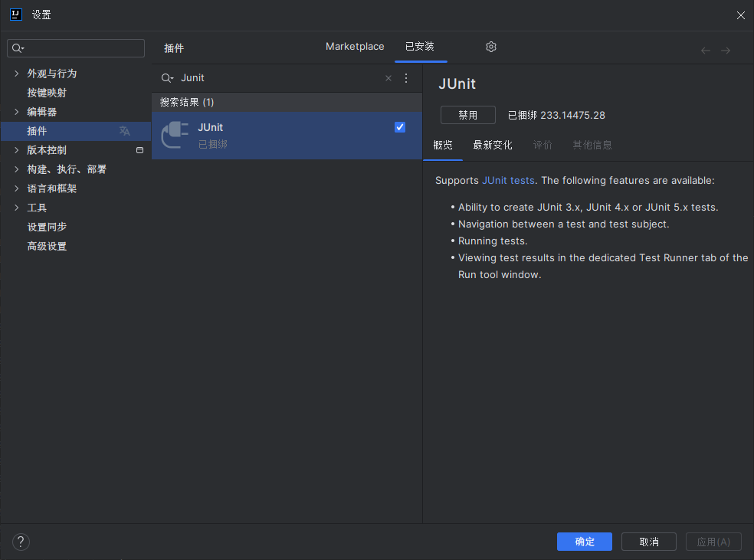Expand the 外观与行为 settings group
This screenshot has height=560, width=754.
[x=16, y=73]
